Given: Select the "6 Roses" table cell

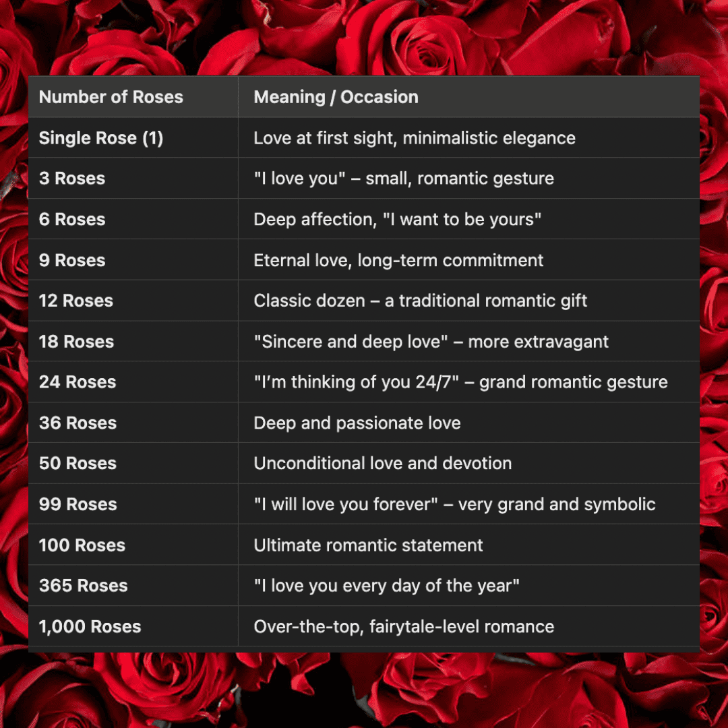Looking at the screenshot, I should (72, 220).
